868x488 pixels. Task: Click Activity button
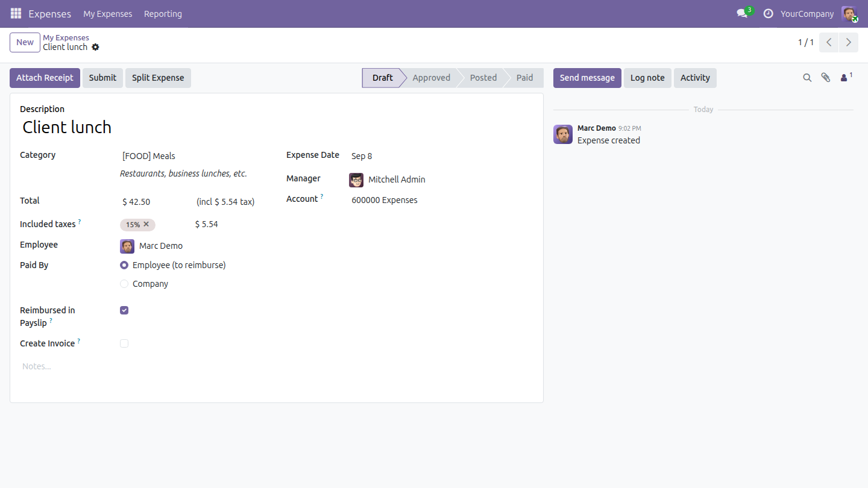point(695,78)
